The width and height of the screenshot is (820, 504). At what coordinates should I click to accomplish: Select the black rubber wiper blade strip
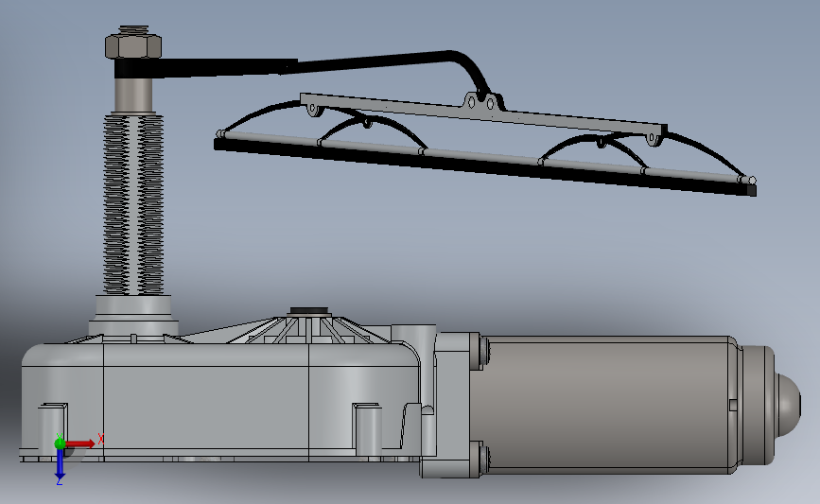coord(483,167)
